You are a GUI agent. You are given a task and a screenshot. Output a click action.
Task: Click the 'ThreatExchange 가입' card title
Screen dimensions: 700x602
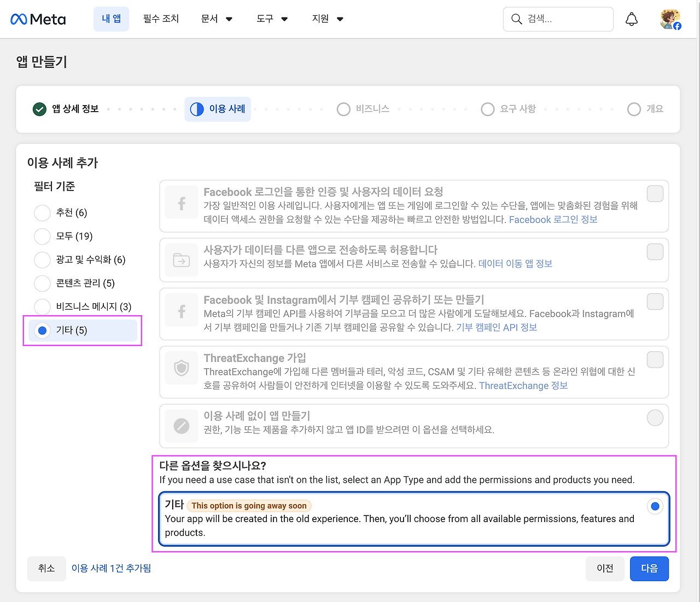coord(255,358)
